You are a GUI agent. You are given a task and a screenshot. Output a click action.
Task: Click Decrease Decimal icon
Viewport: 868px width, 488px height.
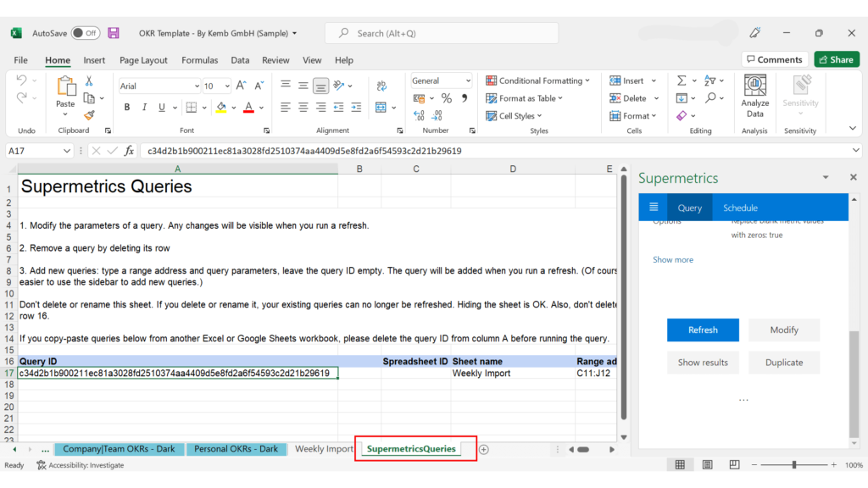pyautogui.click(x=437, y=115)
